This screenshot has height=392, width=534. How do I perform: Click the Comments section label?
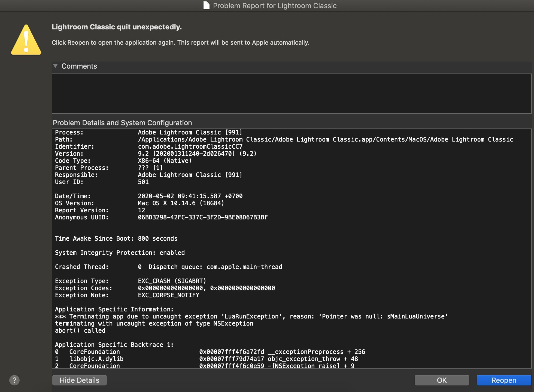(79, 66)
